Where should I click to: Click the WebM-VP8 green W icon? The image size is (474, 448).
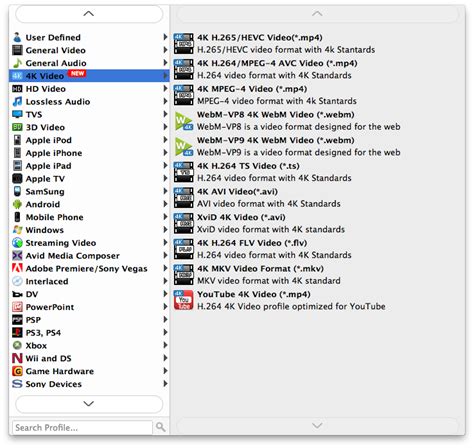pos(183,121)
